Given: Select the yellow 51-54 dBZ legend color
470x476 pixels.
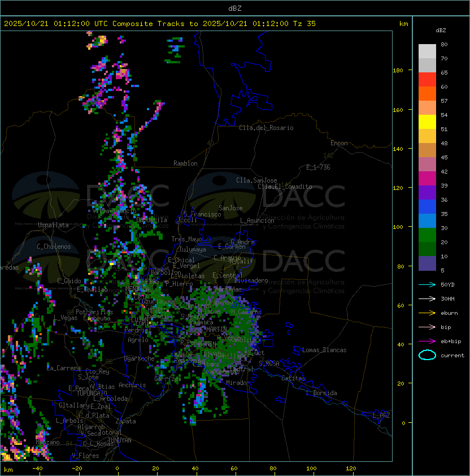Looking at the screenshot, I should click(427, 122).
